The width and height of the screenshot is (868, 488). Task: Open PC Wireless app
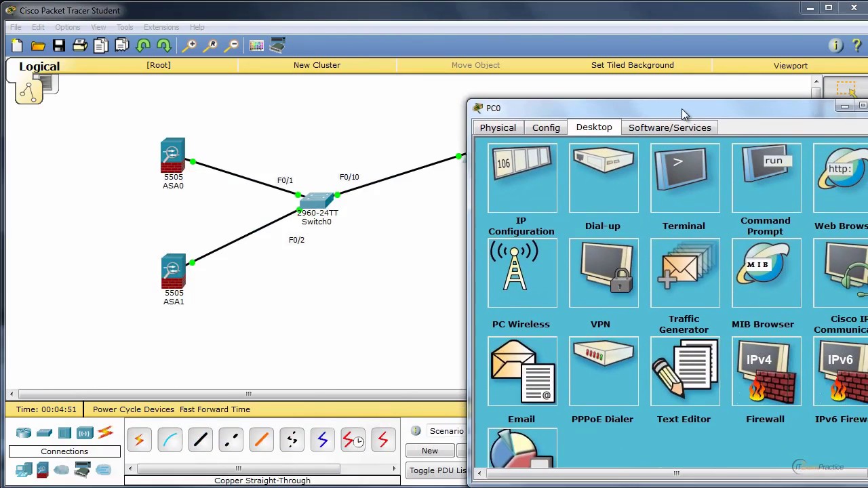click(522, 273)
